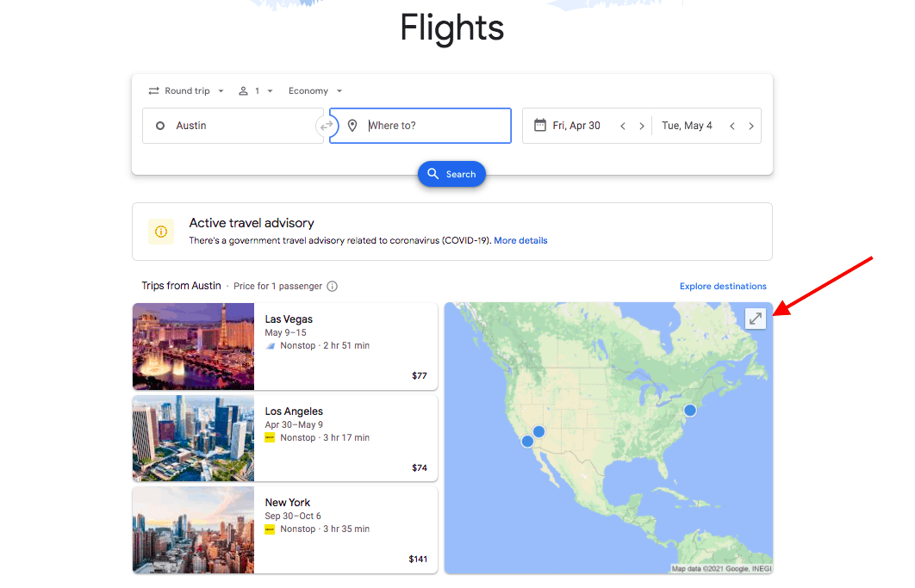915x588 pixels.
Task: Click the nonstop flight airline icon for Las Vegas
Action: (x=271, y=345)
